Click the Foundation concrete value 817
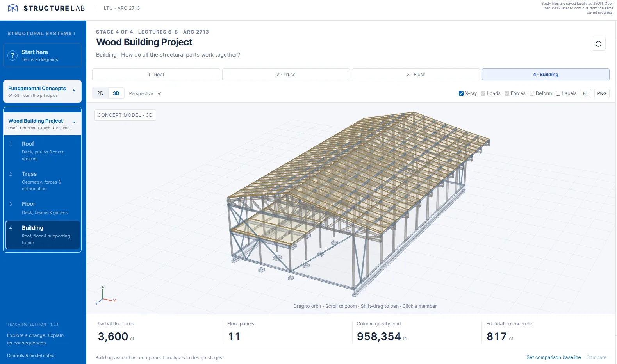 coord(496,336)
